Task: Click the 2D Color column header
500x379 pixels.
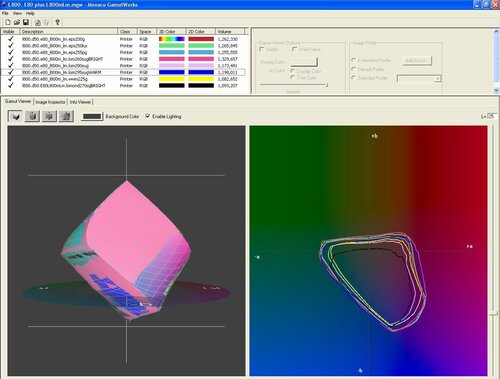Action: click(201, 31)
